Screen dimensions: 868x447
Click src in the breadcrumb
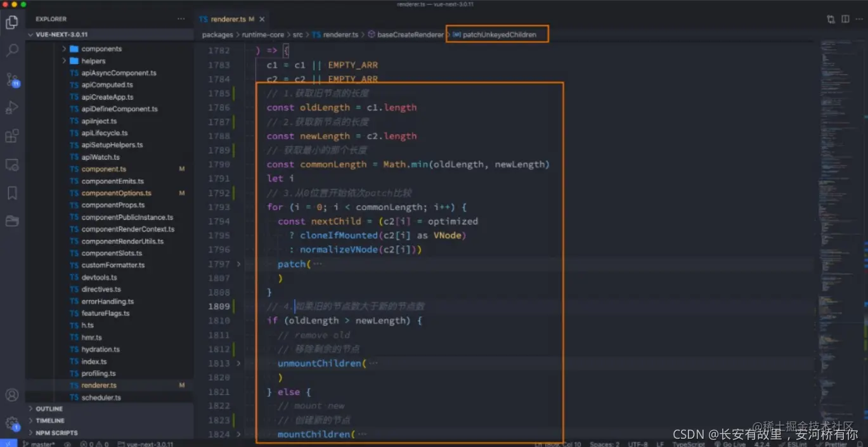[x=297, y=35]
